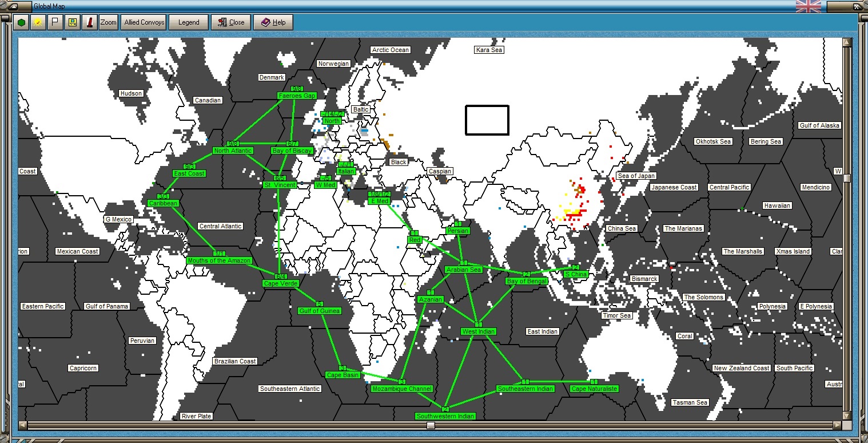
Task: Click the Arctic Ocean label
Action: pos(391,50)
